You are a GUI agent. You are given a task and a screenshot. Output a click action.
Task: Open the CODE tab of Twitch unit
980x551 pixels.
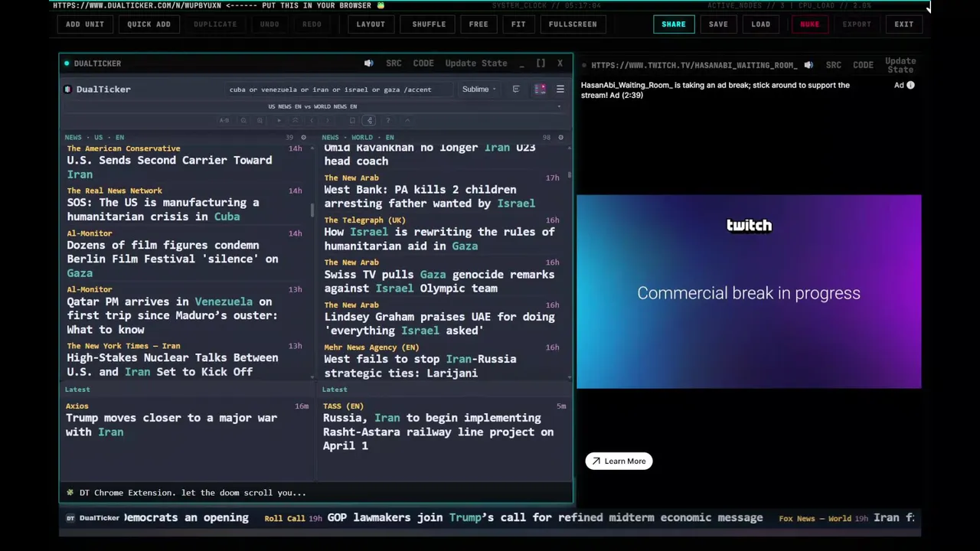click(863, 65)
